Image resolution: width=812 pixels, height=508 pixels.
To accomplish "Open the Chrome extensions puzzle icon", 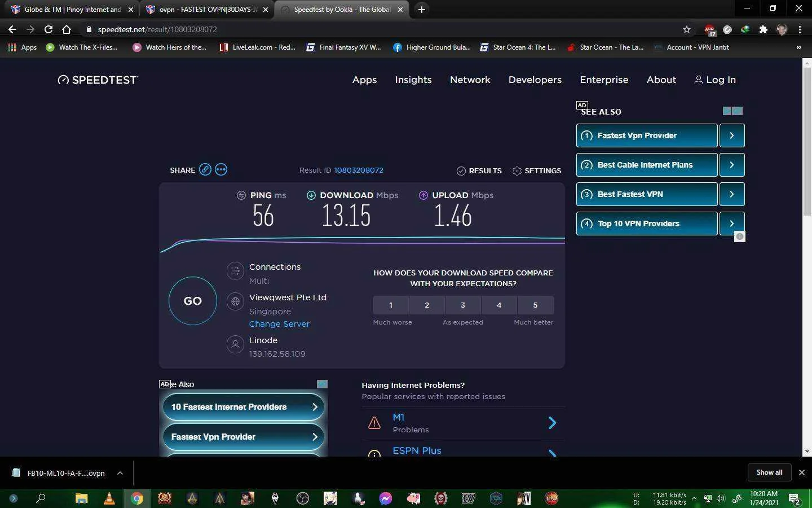I will pos(764,29).
